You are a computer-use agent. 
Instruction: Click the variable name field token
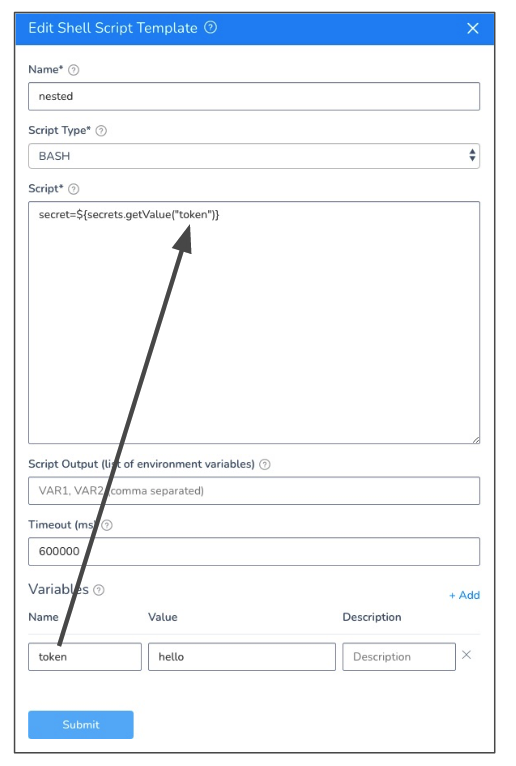pos(85,657)
